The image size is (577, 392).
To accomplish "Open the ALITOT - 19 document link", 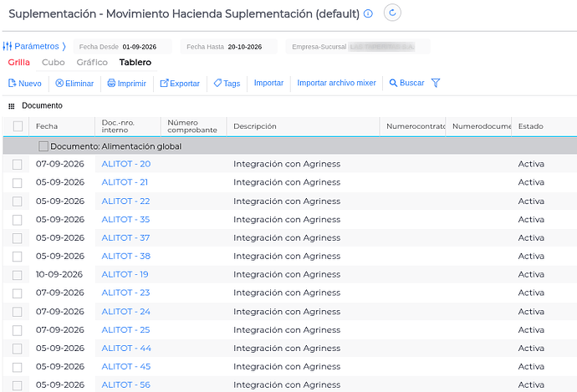I will tap(125, 275).
